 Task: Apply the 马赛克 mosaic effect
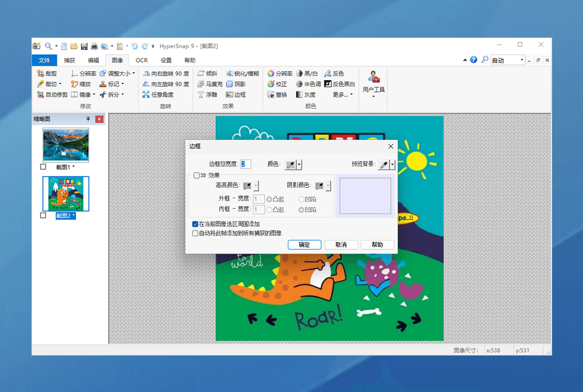tap(201, 84)
